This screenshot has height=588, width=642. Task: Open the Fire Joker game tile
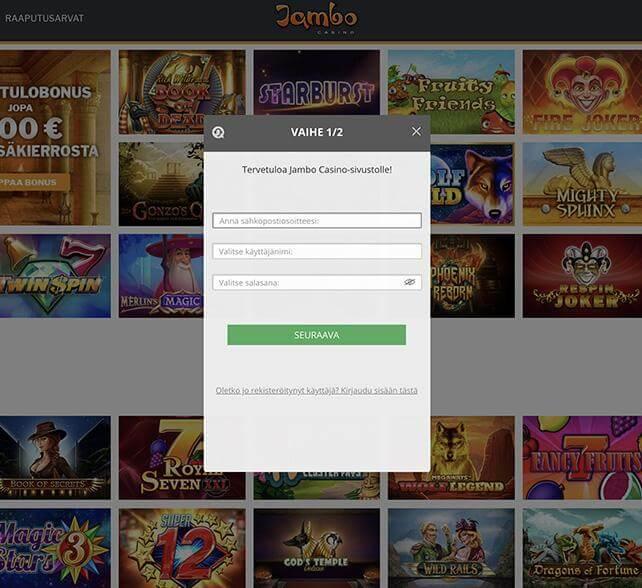581,92
